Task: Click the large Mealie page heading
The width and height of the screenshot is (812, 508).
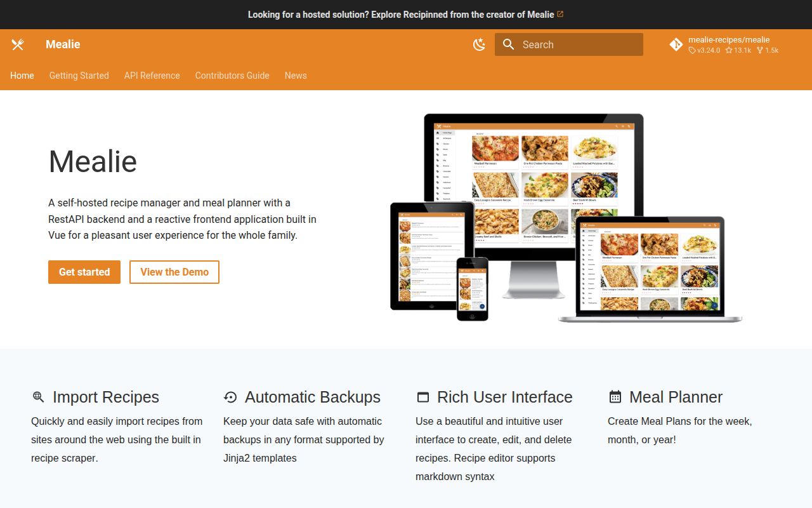Action: (x=93, y=161)
